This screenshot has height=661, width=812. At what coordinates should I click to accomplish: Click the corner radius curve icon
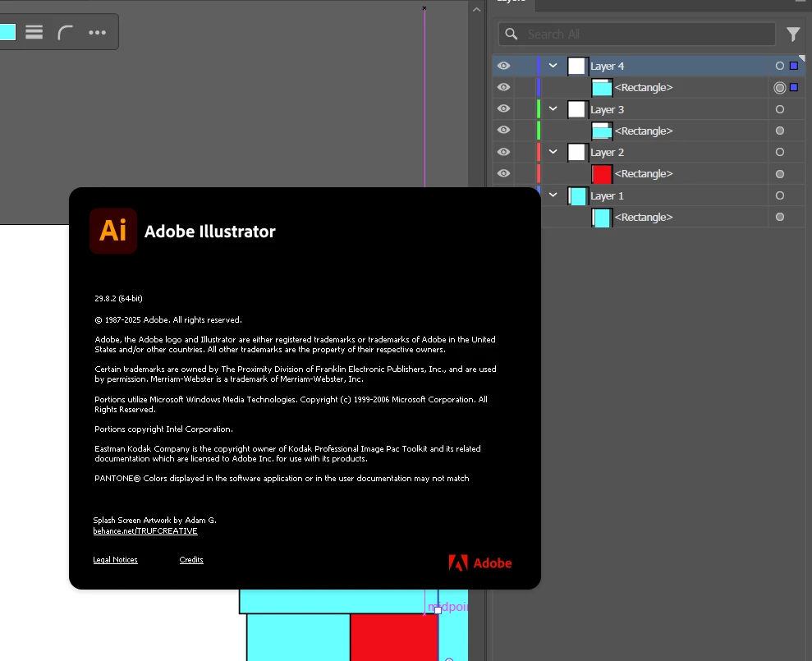(65, 32)
